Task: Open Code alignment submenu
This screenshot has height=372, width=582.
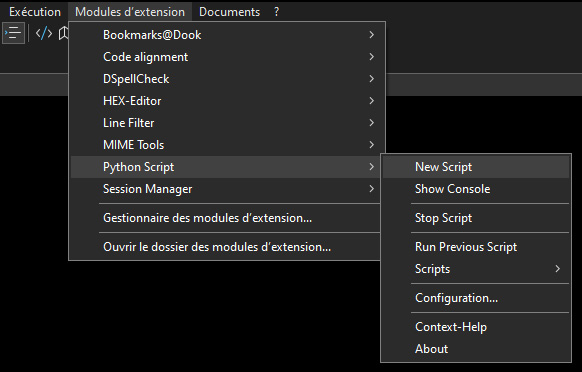Action: click(226, 57)
